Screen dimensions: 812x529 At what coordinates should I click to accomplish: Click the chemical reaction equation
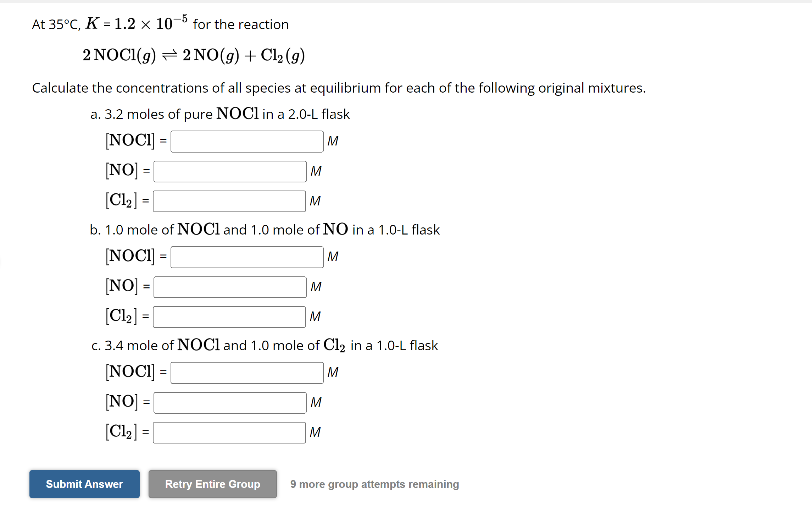coord(194,55)
